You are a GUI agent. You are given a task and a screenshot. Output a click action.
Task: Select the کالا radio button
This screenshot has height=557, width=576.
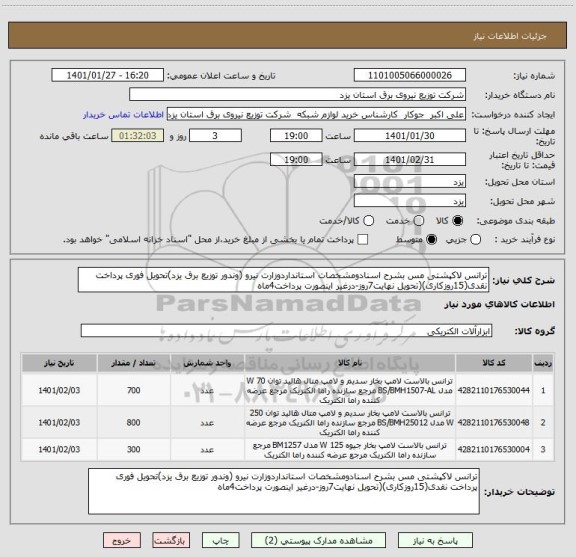click(457, 220)
